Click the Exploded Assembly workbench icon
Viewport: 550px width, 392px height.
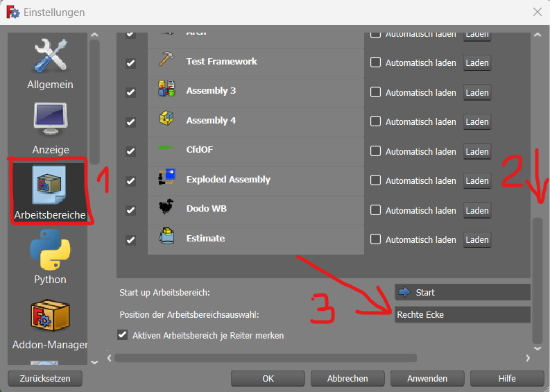[x=166, y=177]
